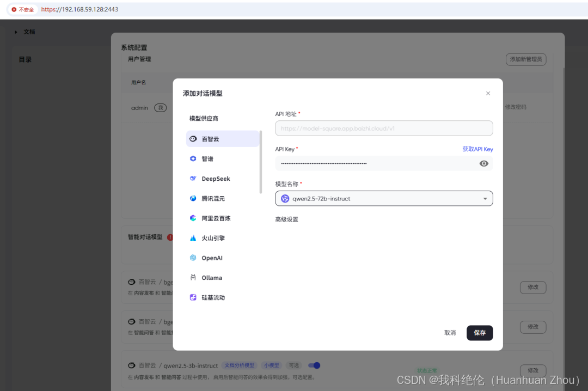Viewport: 588px width, 391px height.
Task: Click the 阿里云百炼 logo icon
Action: (193, 218)
